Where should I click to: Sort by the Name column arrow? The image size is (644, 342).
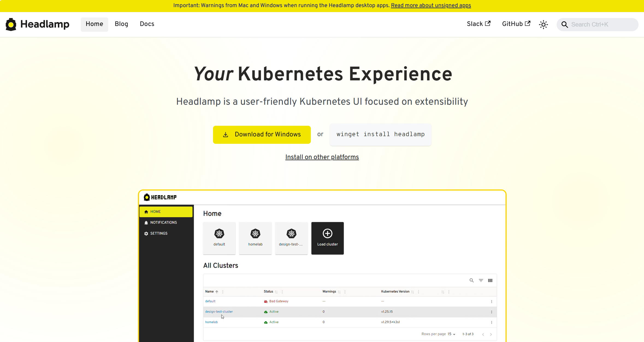(217, 292)
